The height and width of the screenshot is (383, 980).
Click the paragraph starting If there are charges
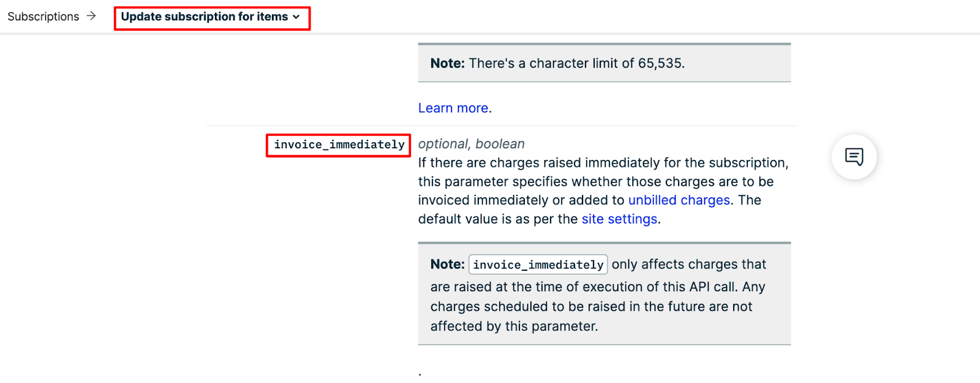click(603, 163)
